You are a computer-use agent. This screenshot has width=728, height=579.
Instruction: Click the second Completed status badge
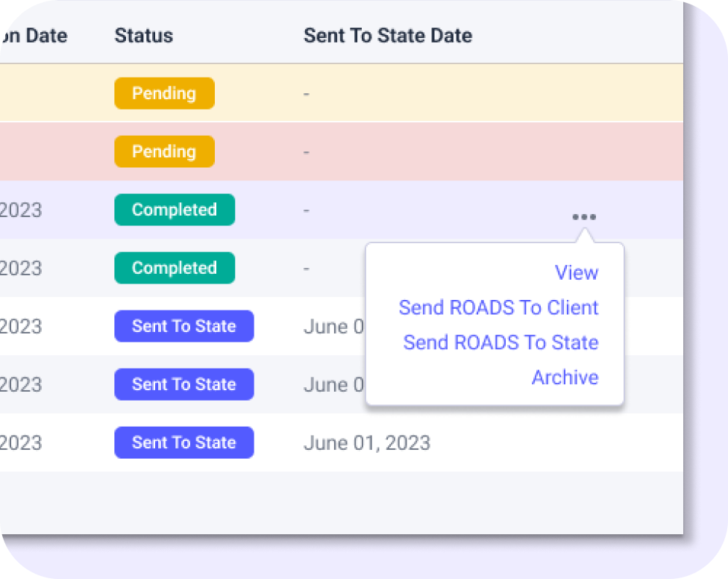tap(175, 268)
